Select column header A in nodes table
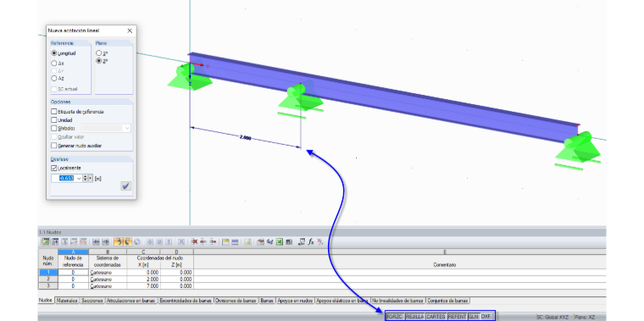 tap(73, 252)
